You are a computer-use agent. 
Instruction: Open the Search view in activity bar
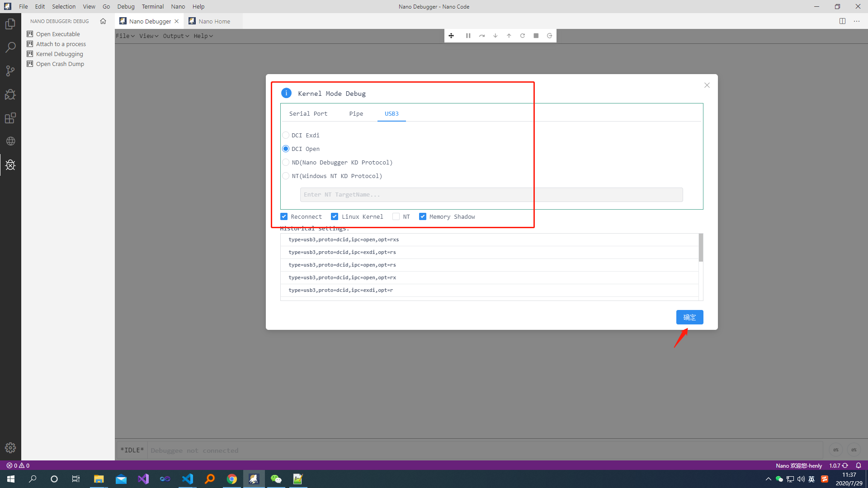[10, 47]
